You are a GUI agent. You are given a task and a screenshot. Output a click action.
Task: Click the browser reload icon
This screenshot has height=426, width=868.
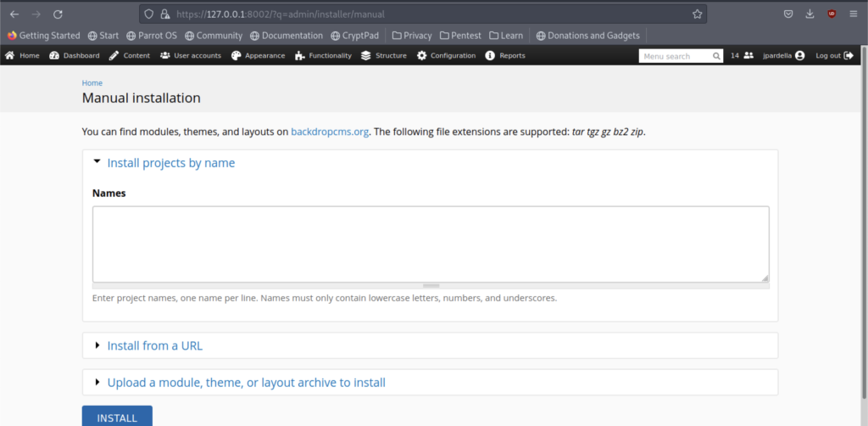(58, 14)
